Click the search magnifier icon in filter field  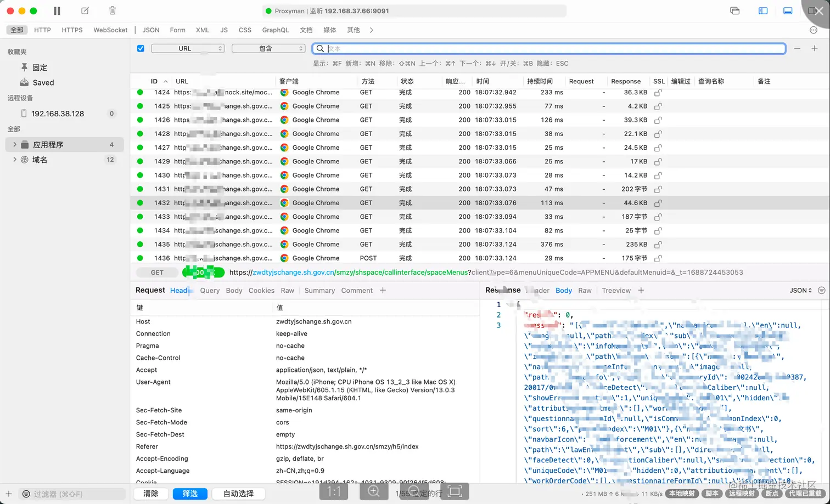click(320, 48)
